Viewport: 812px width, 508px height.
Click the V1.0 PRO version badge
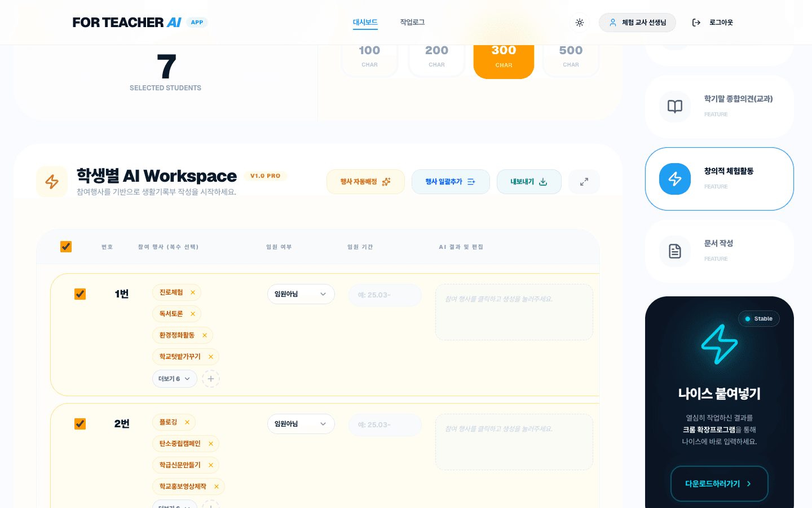coord(266,176)
